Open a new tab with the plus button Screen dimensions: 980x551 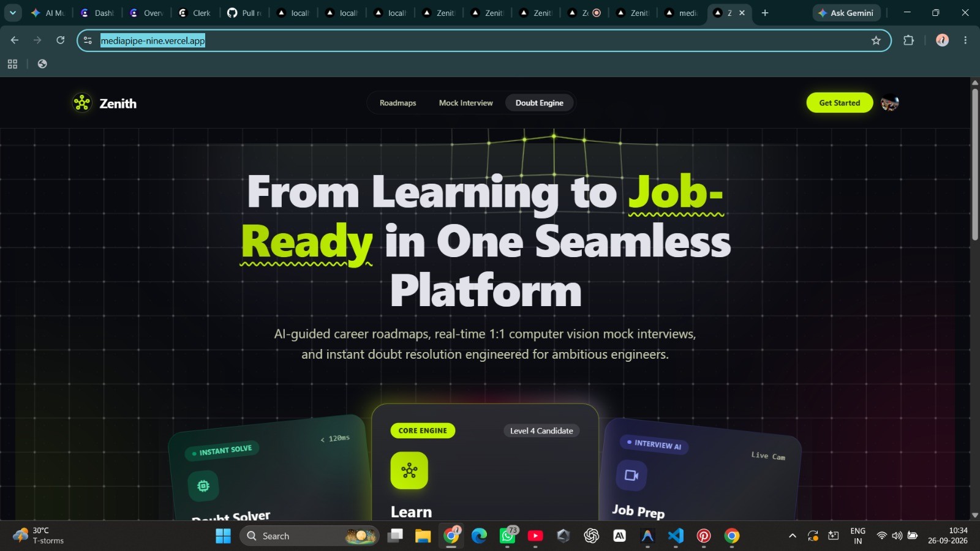point(765,13)
